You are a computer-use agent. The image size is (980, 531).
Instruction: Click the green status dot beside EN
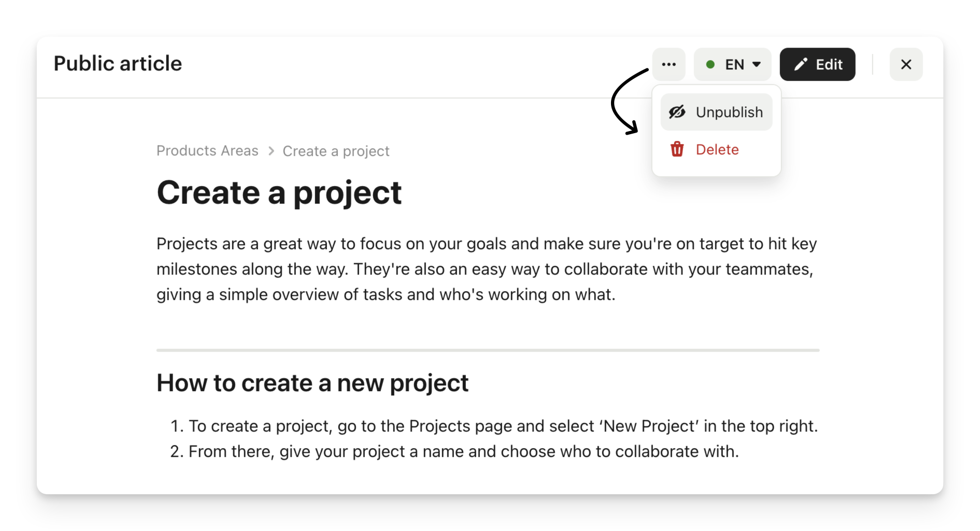[x=711, y=65]
